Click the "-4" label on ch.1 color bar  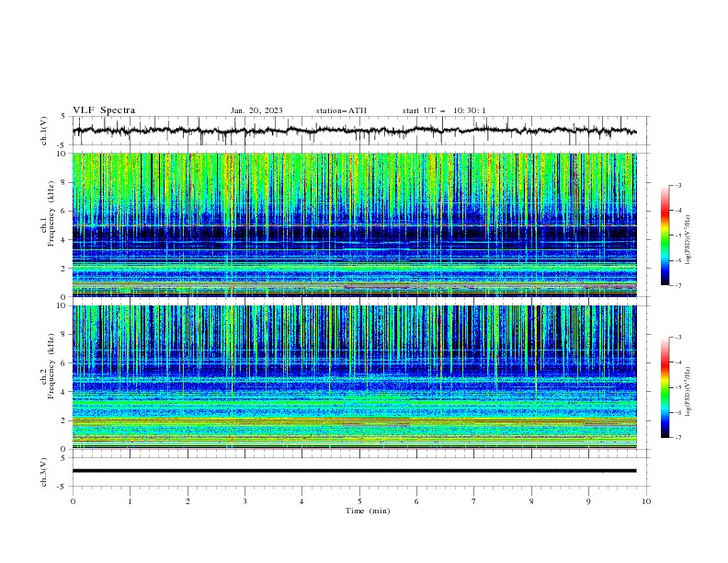(x=677, y=211)
